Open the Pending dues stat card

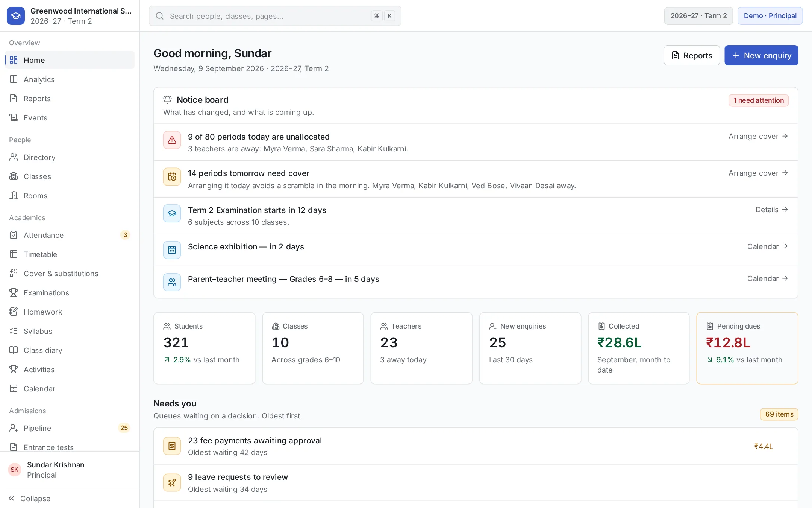[x=747, y=348]
